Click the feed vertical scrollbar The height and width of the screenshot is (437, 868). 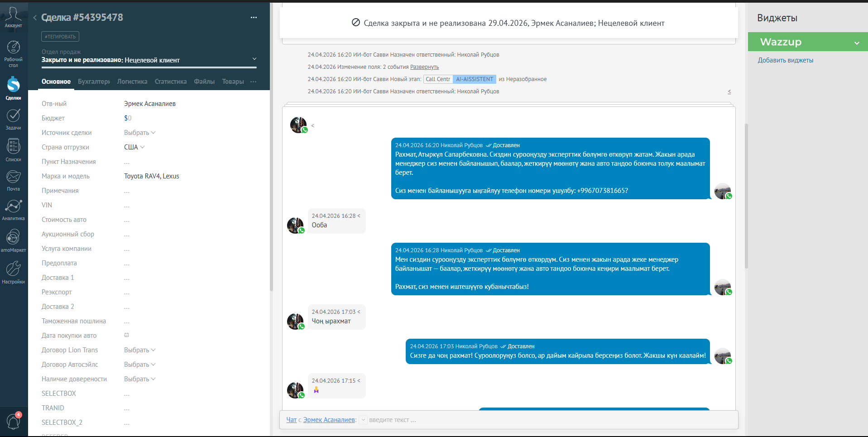pyautogui.click(x=746, y=196)
